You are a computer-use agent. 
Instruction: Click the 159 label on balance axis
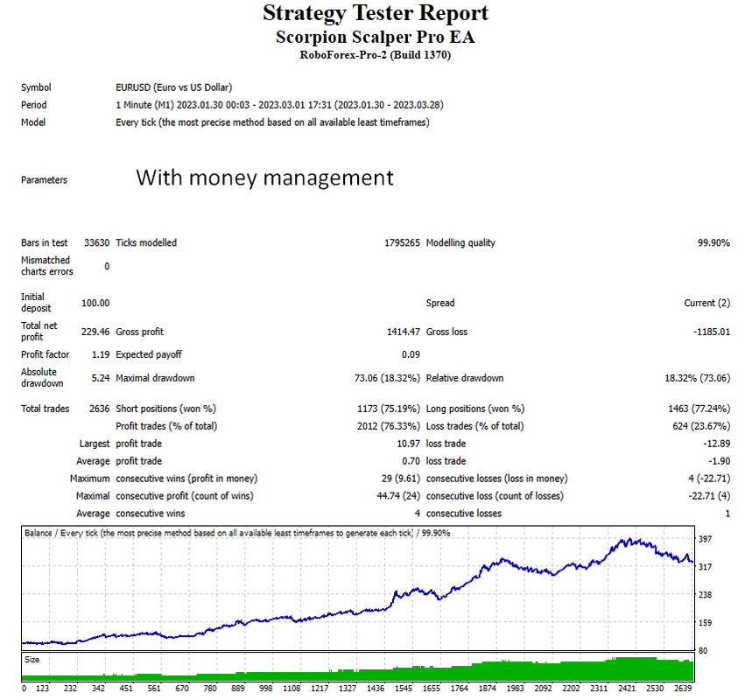[x=705, y=623]
